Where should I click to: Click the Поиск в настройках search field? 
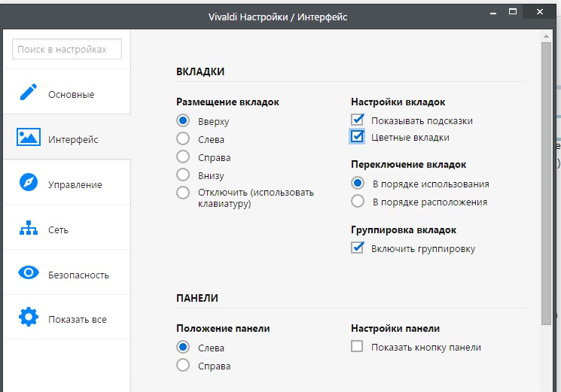[x=67, y=49]
